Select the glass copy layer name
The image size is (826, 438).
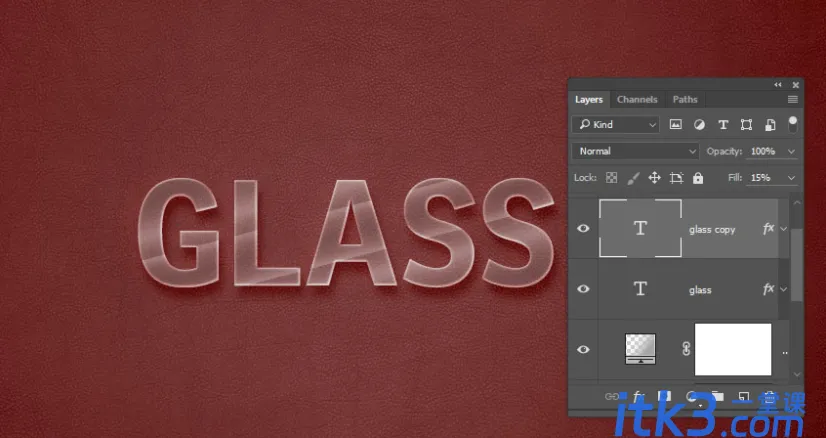pyautogui.click(x=712, y=230)
